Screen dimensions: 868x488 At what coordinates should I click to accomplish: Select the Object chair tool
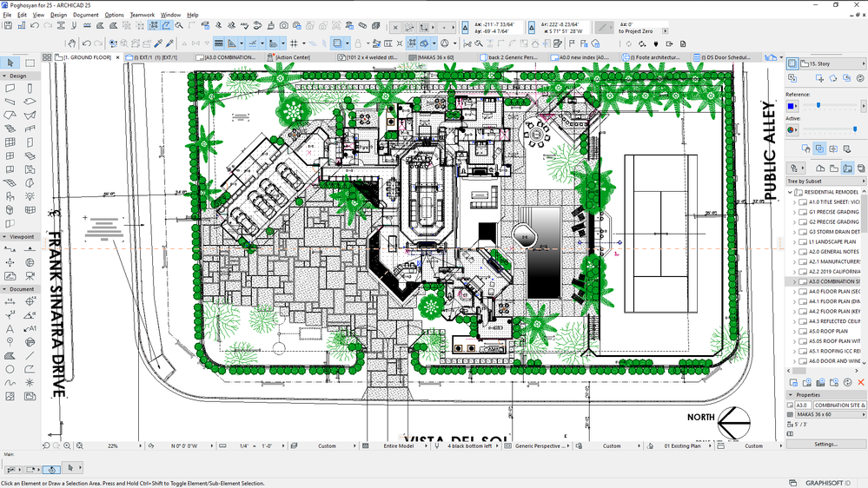(10, 196)
